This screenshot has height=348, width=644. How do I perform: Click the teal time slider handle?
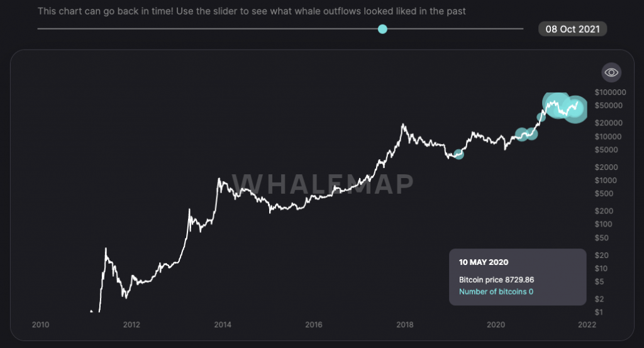[x=382, y=29]
